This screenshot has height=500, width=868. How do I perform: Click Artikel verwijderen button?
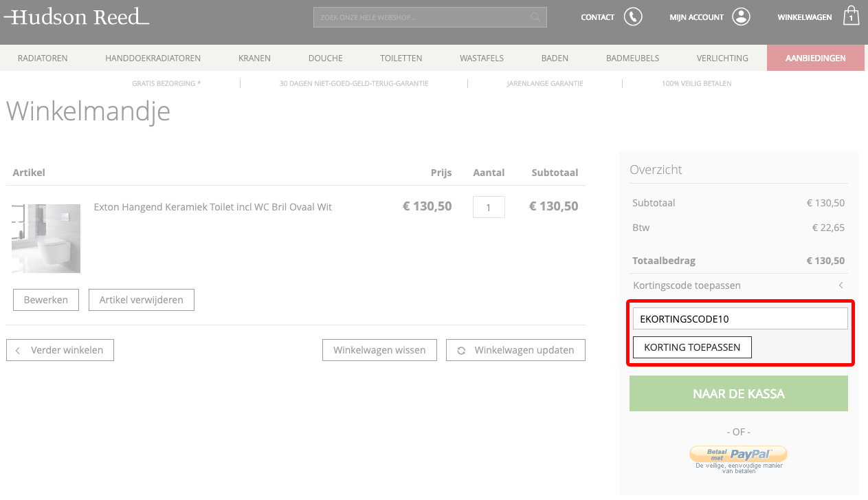(141, 300)
